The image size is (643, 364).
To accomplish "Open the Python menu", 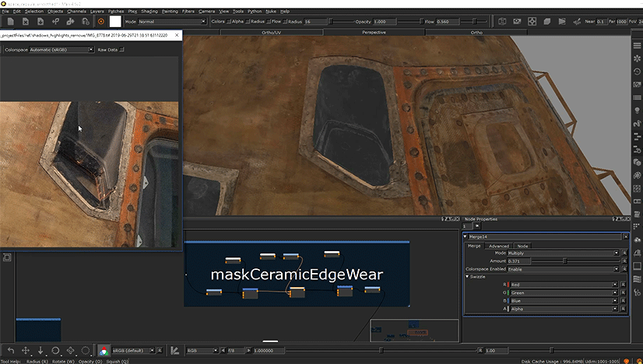I will (x=255, y=11).
